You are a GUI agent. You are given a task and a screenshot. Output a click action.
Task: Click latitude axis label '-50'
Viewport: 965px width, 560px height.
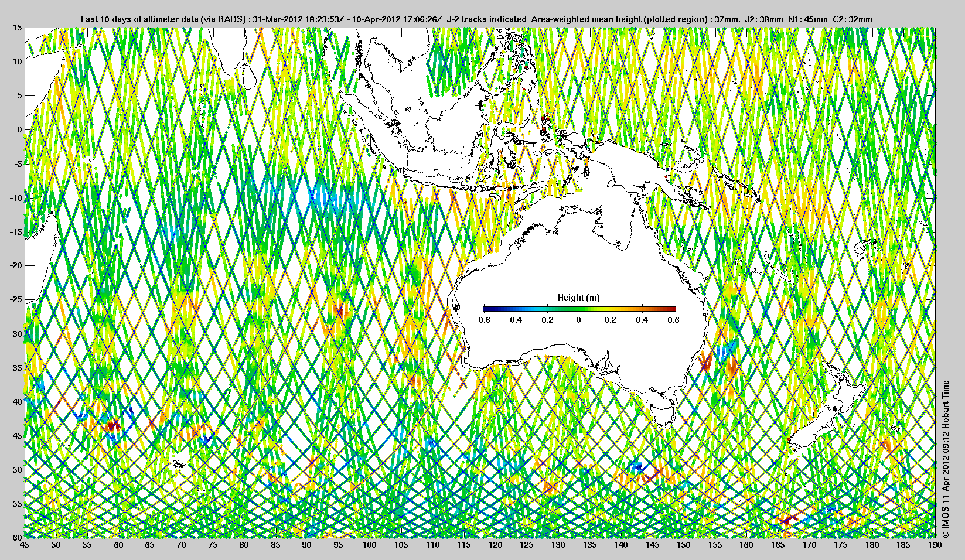(16, 470)
